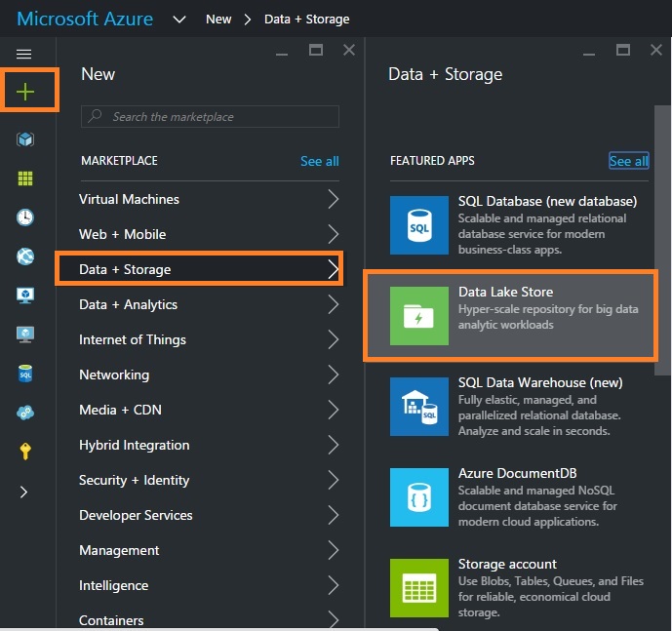Click See all link under Marketplace
This screenshot has width=672, height=631.
coord(319,161)
